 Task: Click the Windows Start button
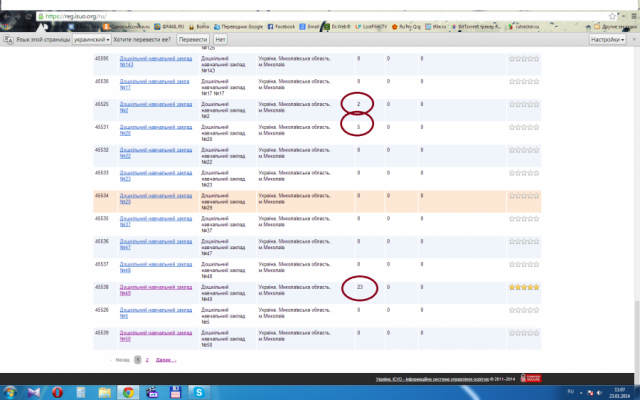pos(9,391)
